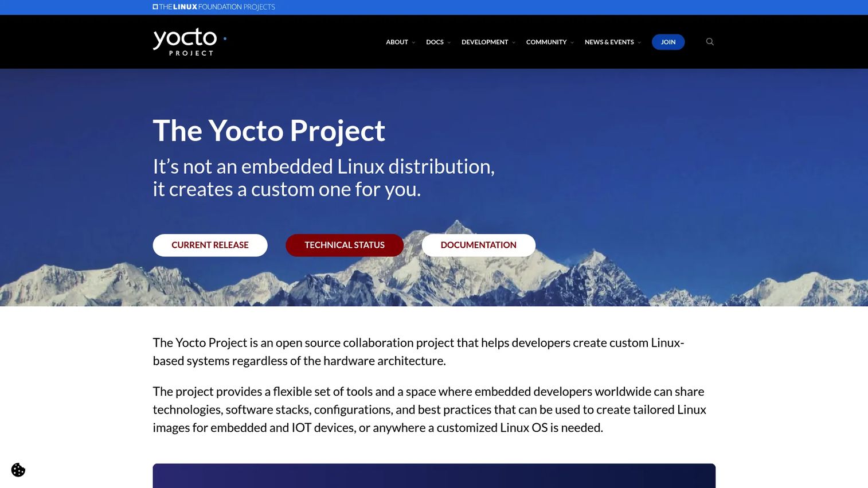
Task: Click paragraph starting 'The Yocto Project is an open source'
Action: [419, 352]
